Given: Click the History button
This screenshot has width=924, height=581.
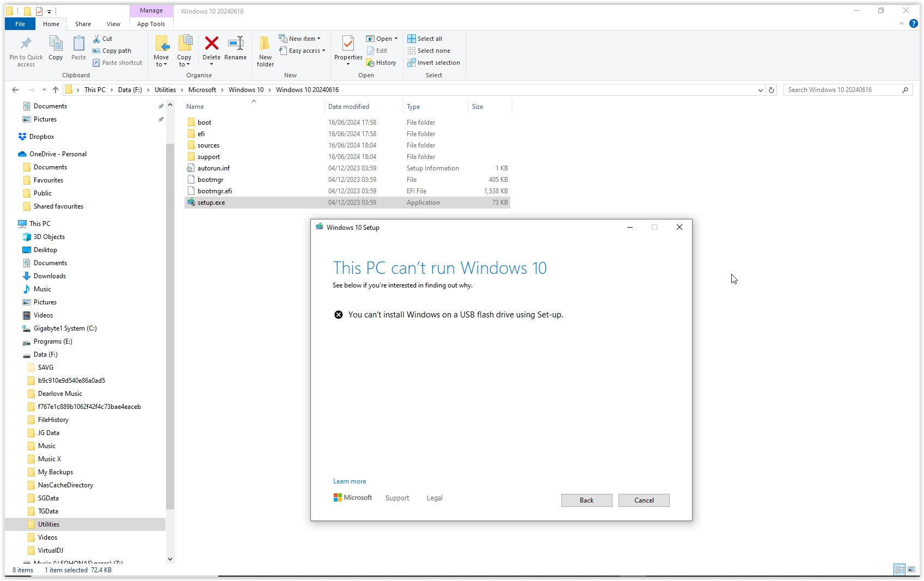Looking at the screenshot, I should pyautogui.click(x=381, y=63).
